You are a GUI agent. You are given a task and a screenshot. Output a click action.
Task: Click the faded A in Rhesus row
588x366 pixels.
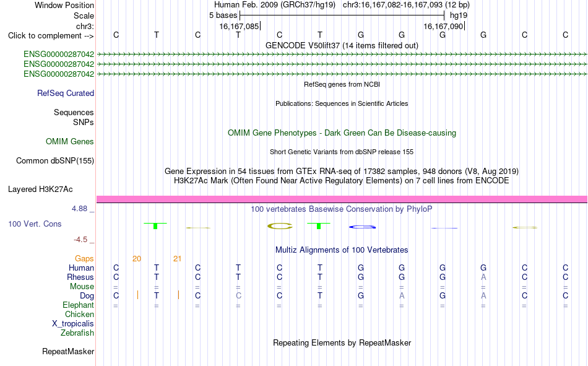point(483,277)
